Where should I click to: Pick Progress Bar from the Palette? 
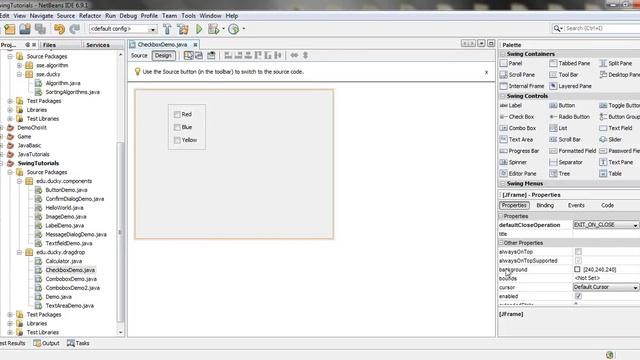click(x=520, y=151)
